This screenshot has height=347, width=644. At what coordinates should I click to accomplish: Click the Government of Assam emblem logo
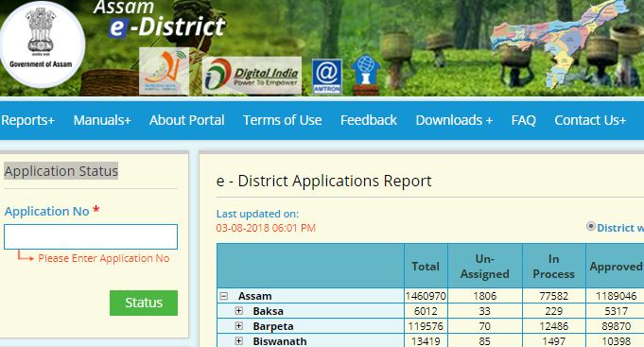[x=42, y=44]
